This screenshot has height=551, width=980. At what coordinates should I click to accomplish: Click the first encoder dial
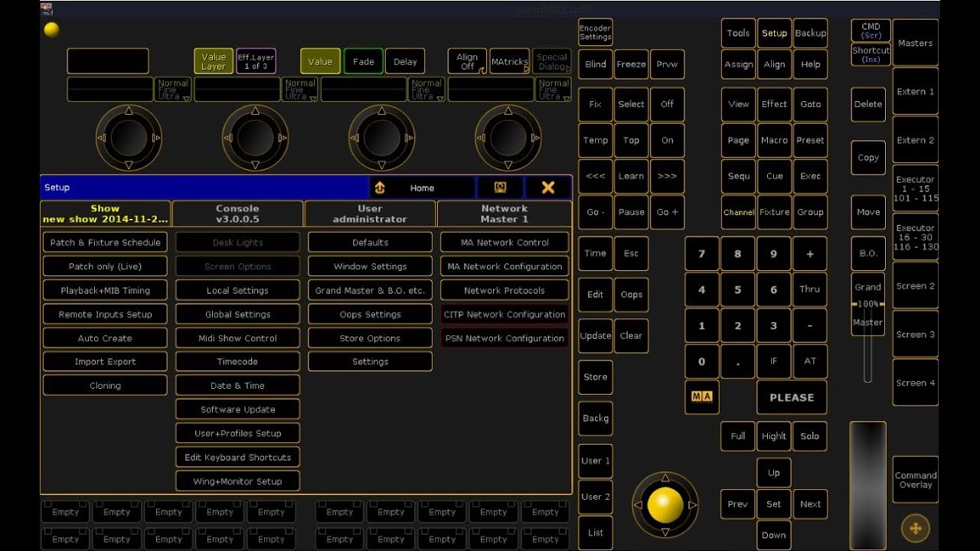coord(129,138)
